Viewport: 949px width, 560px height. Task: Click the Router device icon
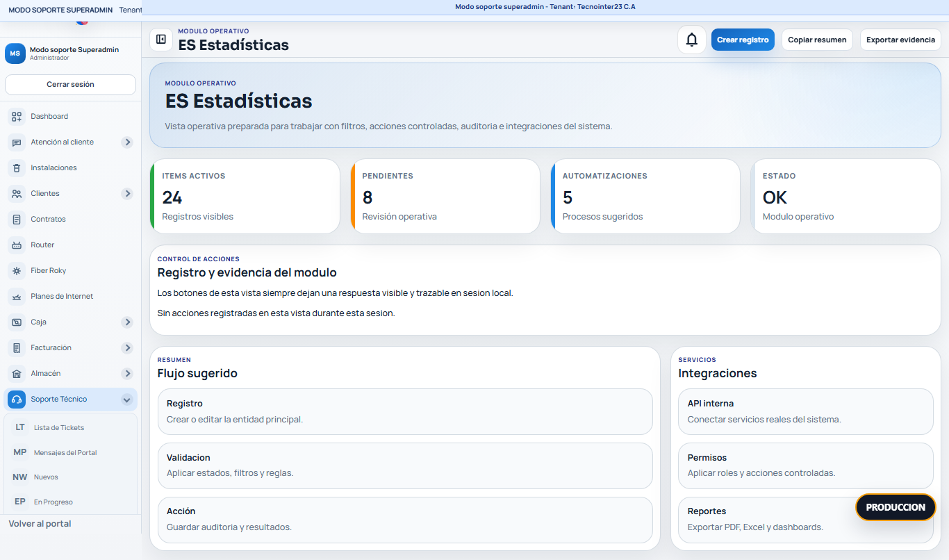click(x=17, y=245)
